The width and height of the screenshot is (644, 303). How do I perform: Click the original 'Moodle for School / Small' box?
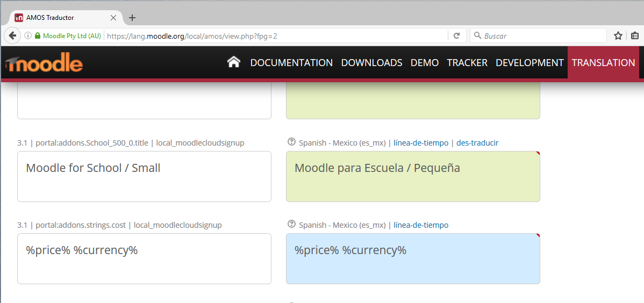pyautogui.click(x=144, y=177)
